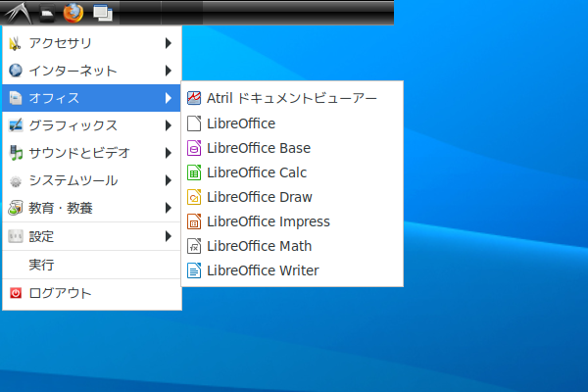
Task: Open the インターネット menu category
Action: pos(92,71)
